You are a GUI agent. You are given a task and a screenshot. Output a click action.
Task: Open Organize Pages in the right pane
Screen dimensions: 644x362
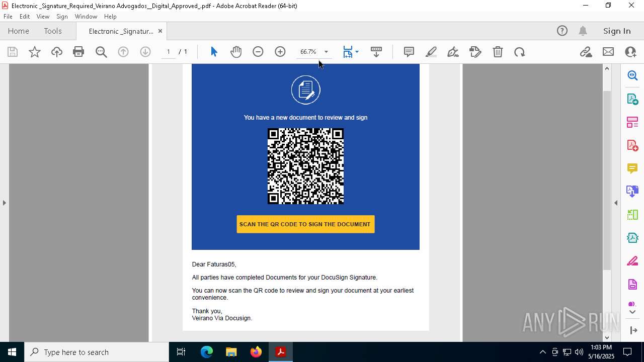(632, 215)
